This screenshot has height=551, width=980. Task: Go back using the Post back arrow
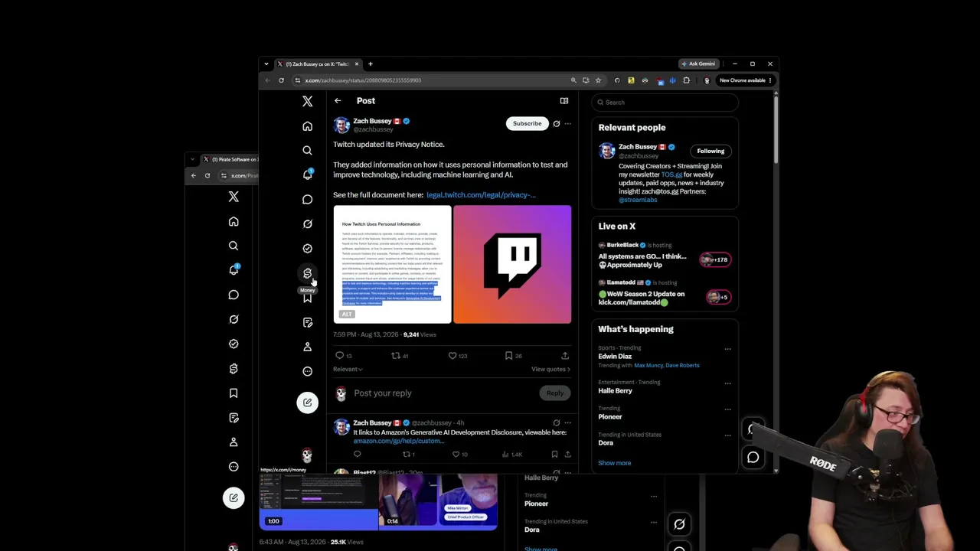[x=338, y=101]
